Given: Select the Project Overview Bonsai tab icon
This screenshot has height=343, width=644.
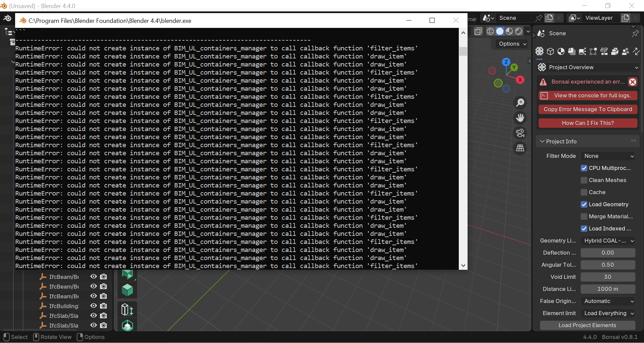Looking at the screenshot, I should coord(539,51).
